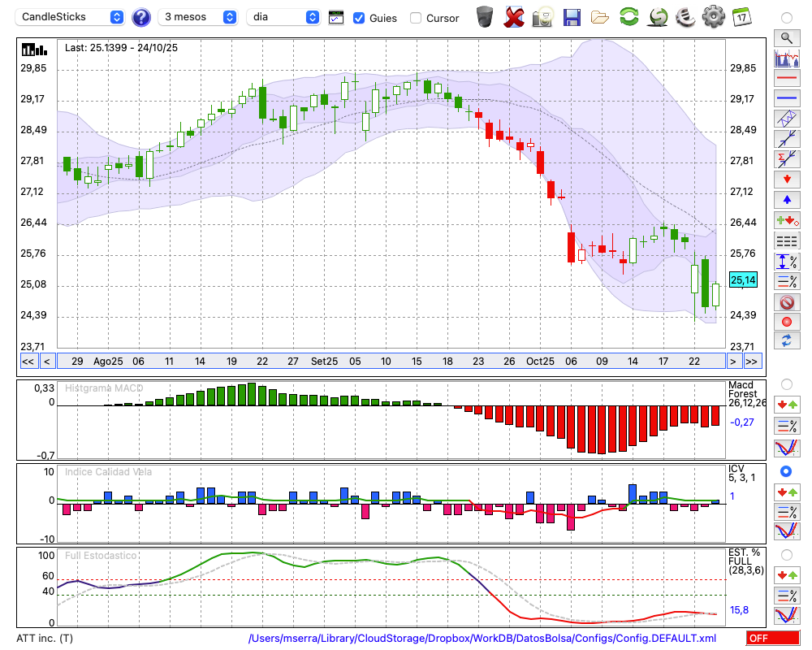Enable the Cursor checkbox
The height and width of the screenshot is (650, 812).
(415, 18)
